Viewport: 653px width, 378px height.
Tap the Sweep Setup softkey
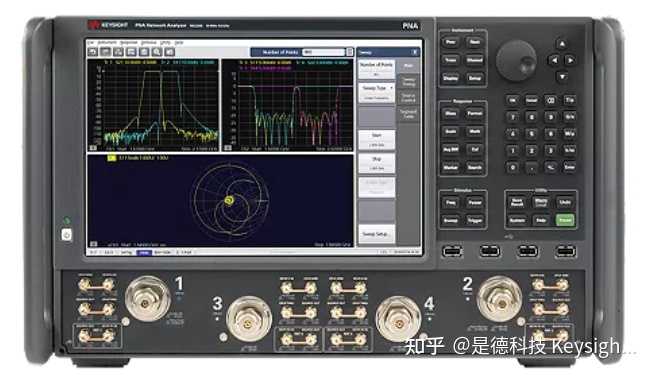[376, 234]
